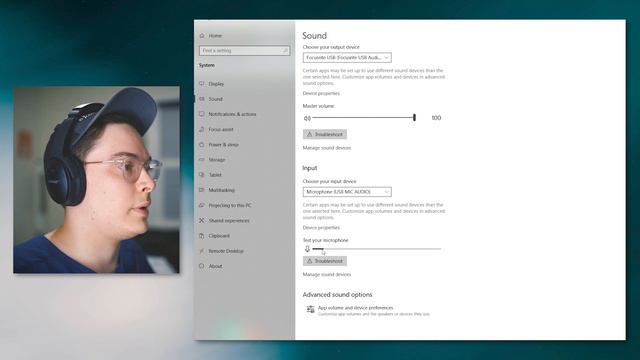Click the master volume value 100

point(436,118)
